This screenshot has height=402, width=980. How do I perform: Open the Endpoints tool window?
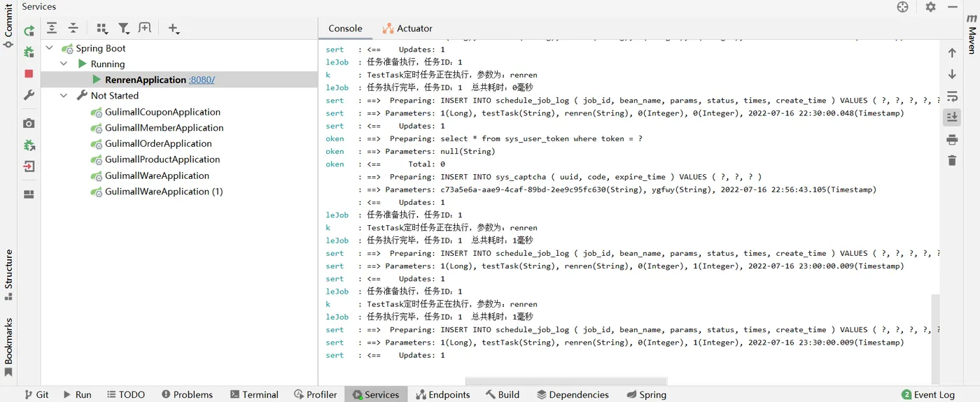coord(443,394)
